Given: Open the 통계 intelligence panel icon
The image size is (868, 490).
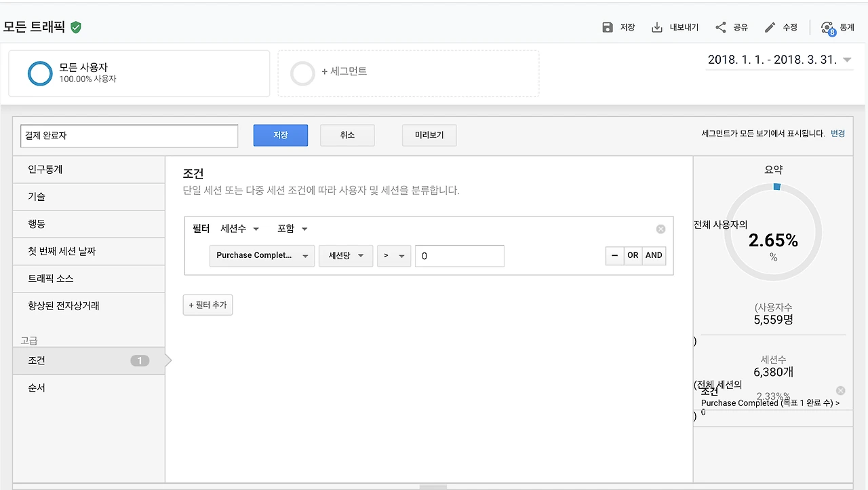Looking at the screenshot, I should (x=828, y=27).
